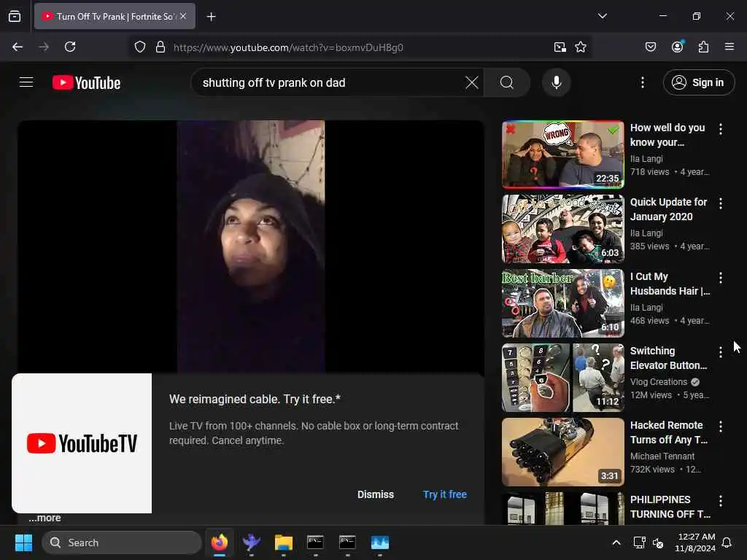Open How well do you know thumbnail
This screenshot has width=747, height=560.
[562, 155]
